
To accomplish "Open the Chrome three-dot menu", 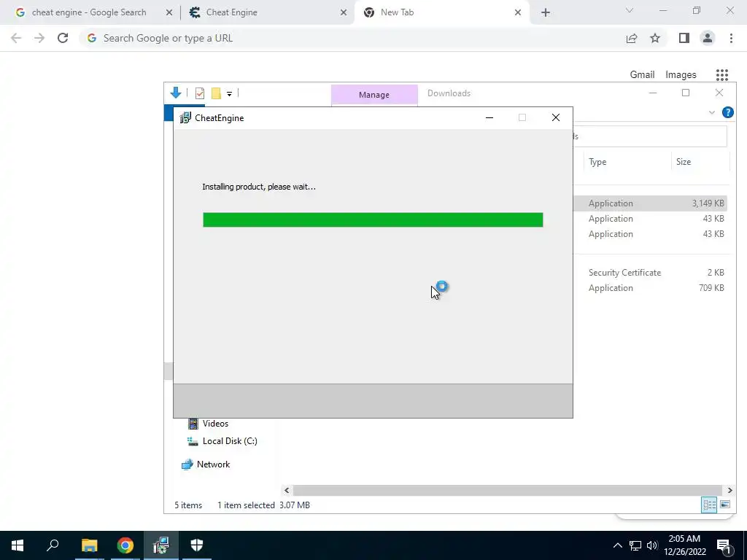I will click(731, 38).
